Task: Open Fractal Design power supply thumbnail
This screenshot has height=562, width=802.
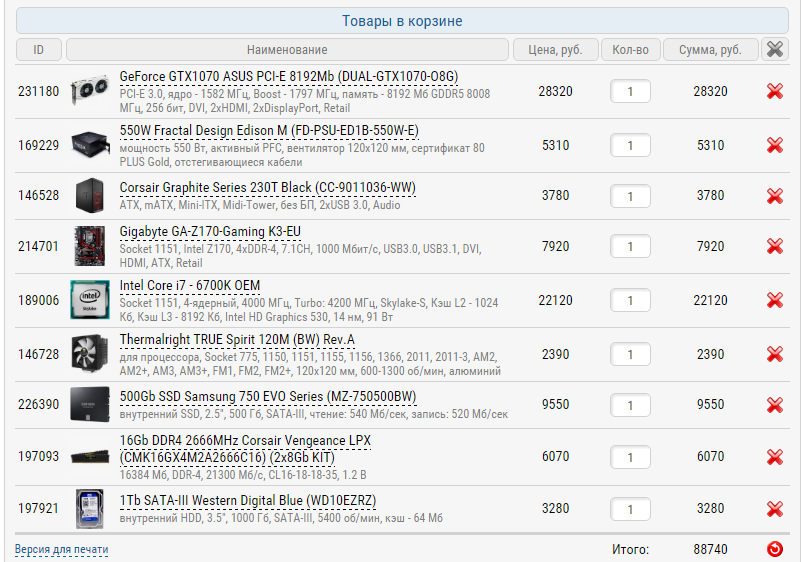Action: (90, 144)
